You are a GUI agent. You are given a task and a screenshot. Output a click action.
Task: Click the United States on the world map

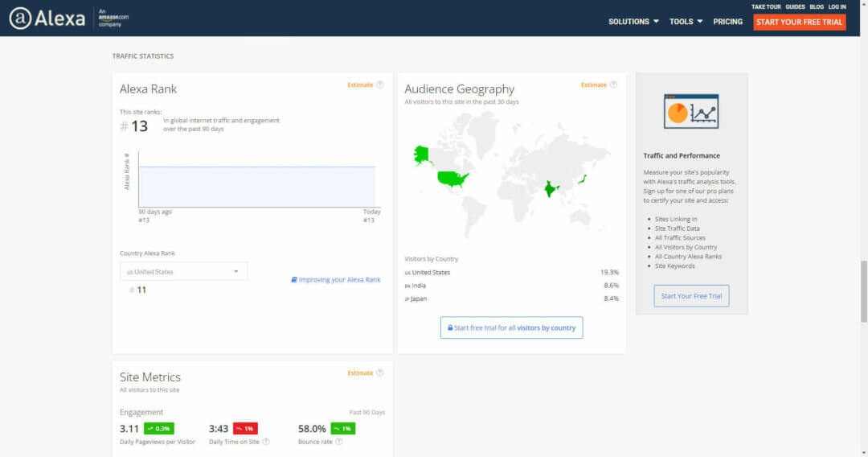[x=452, y=179]
